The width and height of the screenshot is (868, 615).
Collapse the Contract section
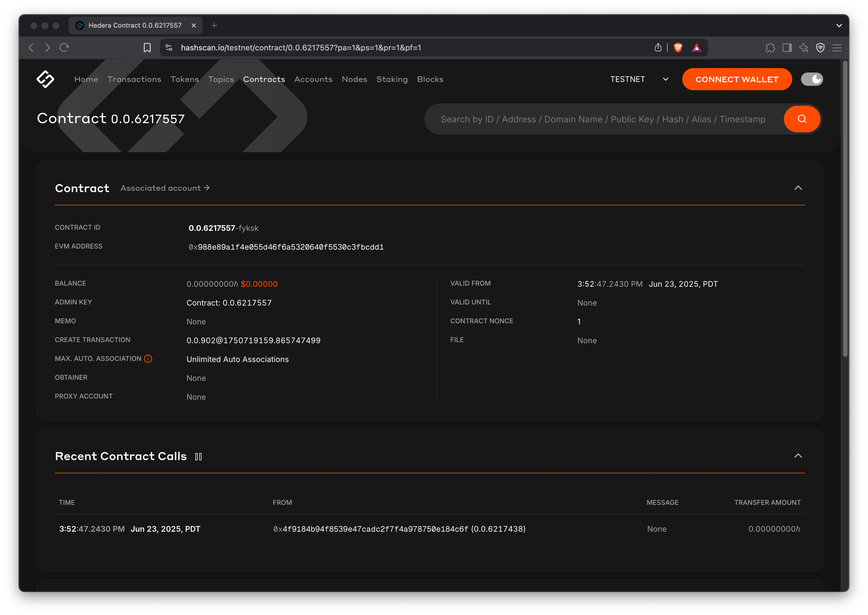[x=798, y=188]
